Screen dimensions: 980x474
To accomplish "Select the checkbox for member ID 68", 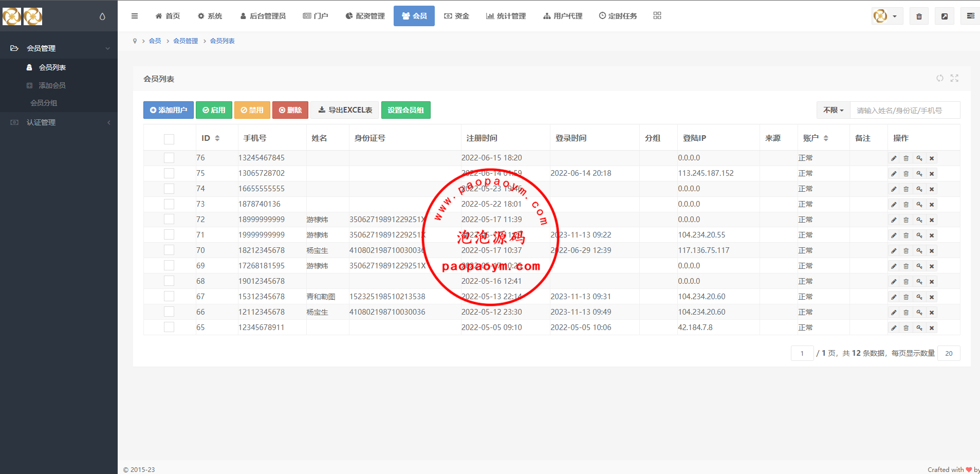I will coord(169,281).
